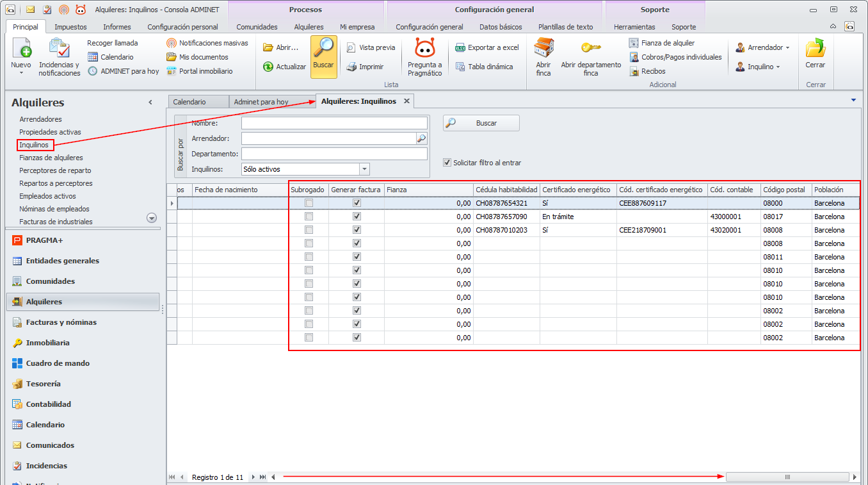Toggle Solicitar filtro al entrar checkbox
Image resolution: width=868 pixels, height=485 pixels.
(447, 163)
